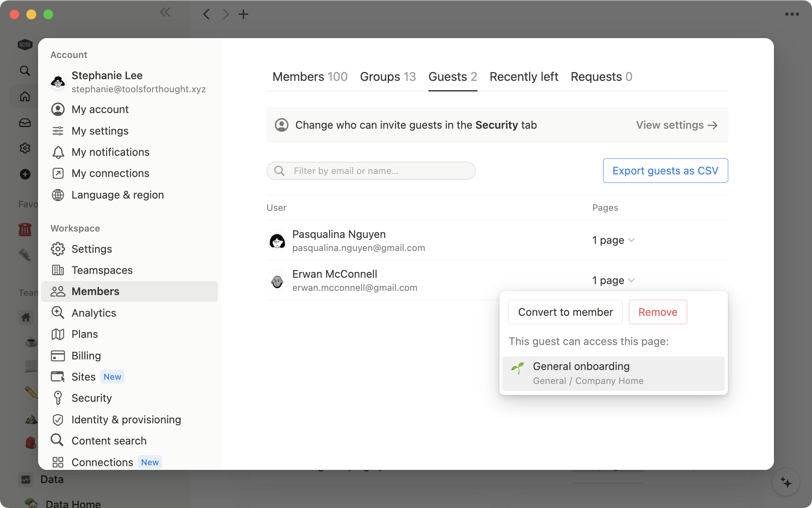Open Security settings page

click(x=91, y=398)
